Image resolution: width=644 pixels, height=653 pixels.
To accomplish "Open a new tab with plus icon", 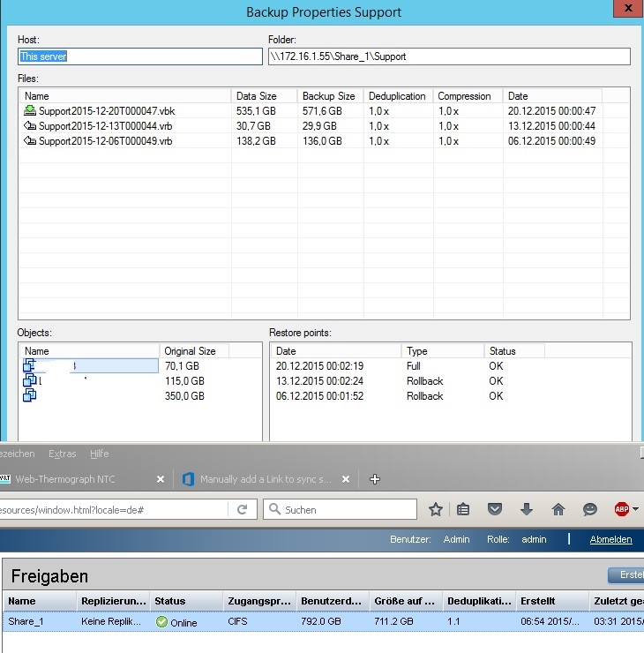I will click(375, 479).
